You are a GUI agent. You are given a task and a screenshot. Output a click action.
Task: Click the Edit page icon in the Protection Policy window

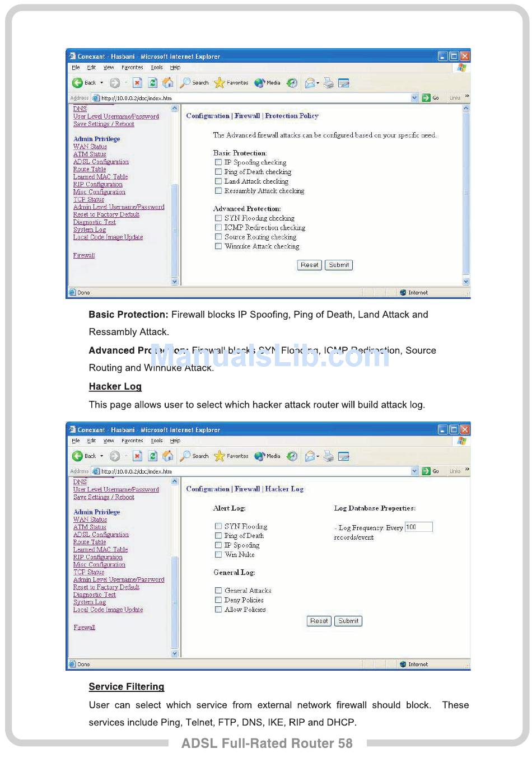[344, 83]
